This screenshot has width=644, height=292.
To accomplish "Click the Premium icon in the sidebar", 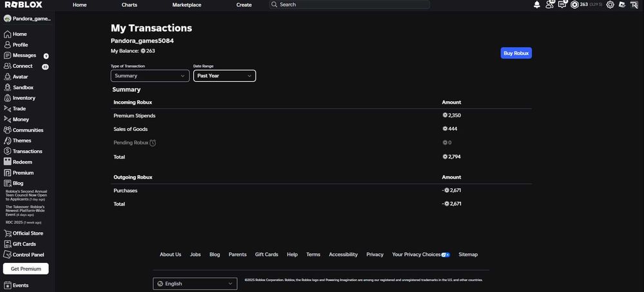I will click(7, 173).
